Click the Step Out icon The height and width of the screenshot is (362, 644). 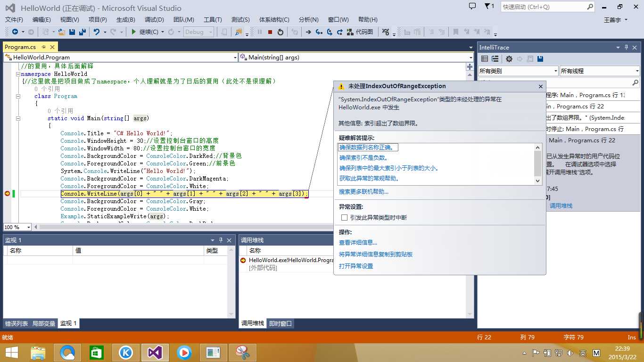[x=340, y=32]
